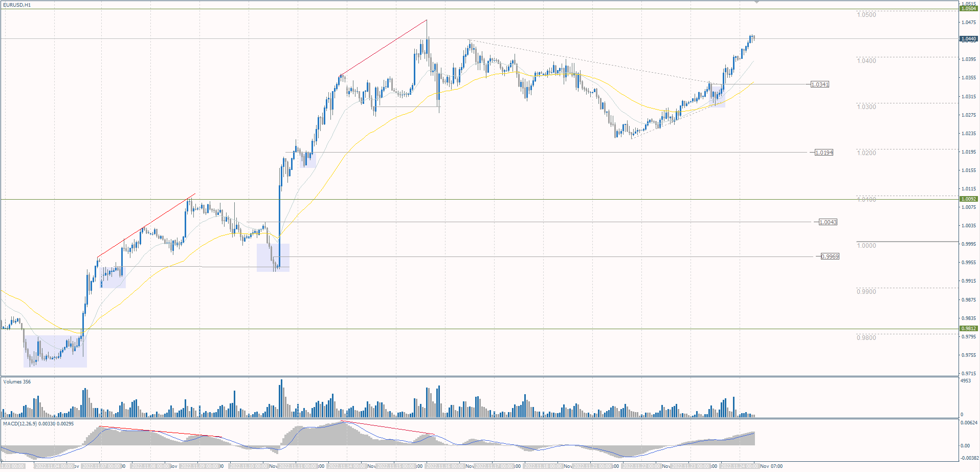
Task: Click the 1.0200 round-level label
Action: [x=866, y=153]
